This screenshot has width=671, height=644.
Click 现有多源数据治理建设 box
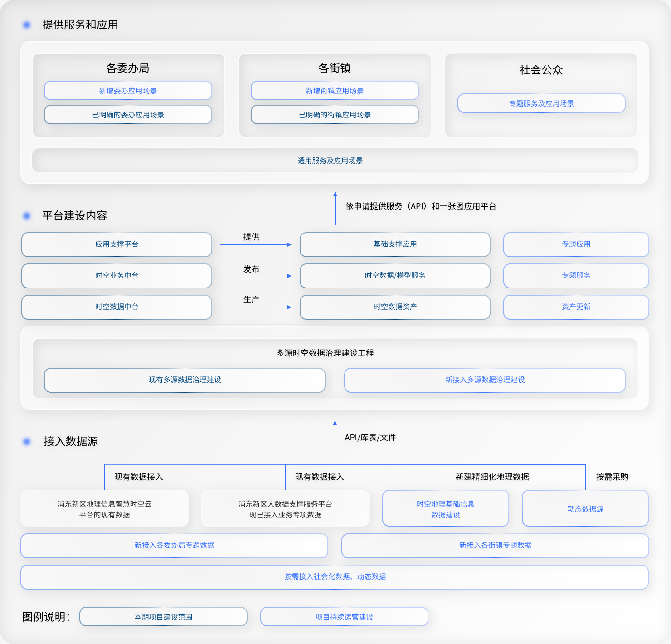185,380
